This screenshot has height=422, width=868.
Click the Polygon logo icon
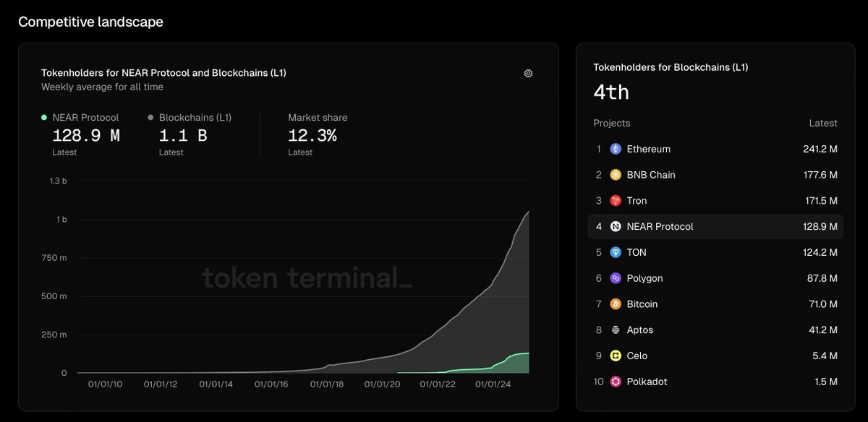(616, 278)
